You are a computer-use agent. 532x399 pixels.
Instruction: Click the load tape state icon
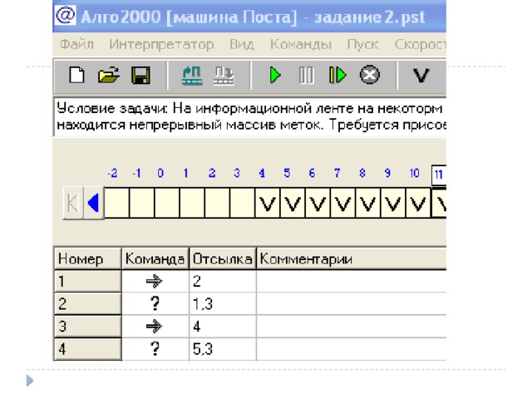(191, 76)
